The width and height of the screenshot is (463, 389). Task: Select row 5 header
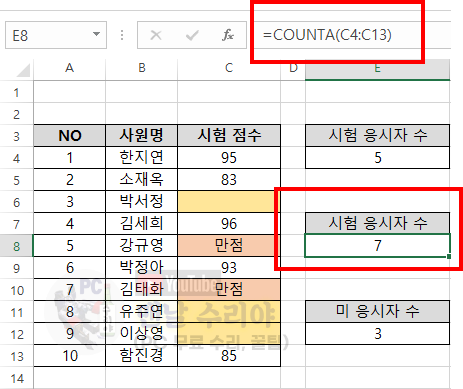(17, 180)
